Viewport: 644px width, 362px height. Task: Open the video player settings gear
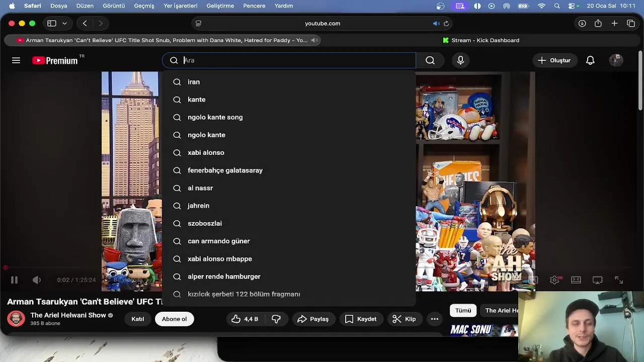click(x=555, y=280)
